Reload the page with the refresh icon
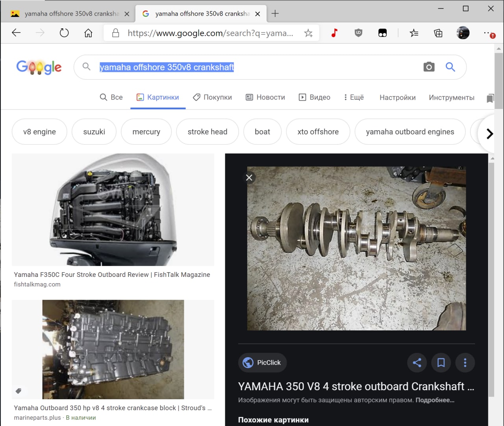This screenshot has width=504, height=426. 64,33
